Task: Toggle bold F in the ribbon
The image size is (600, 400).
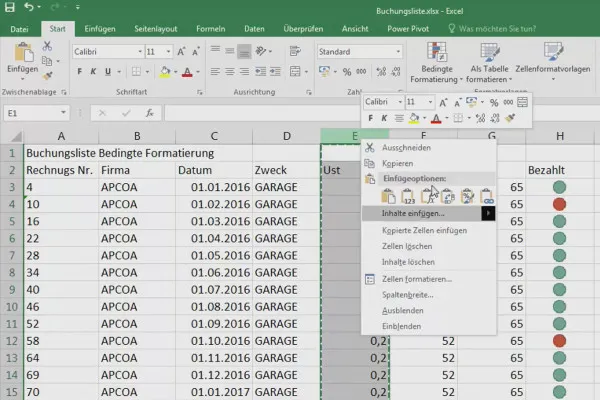Action: 80,72
